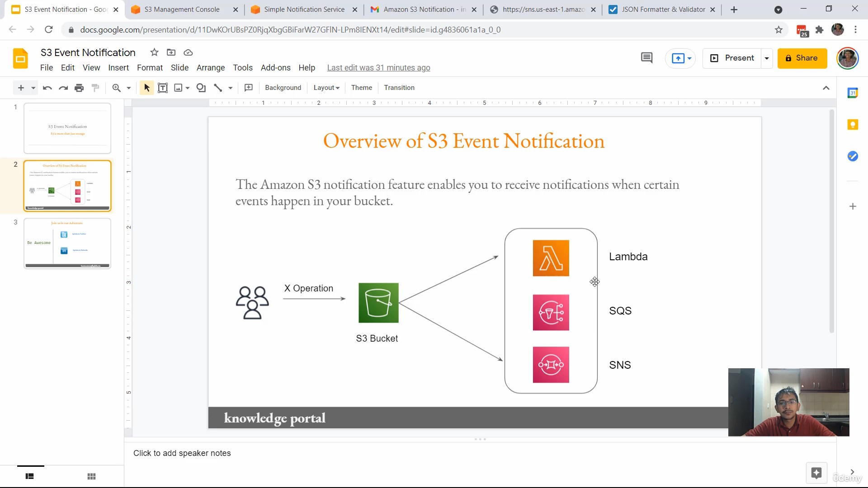Select the line tool
Viewport: 868px width, 488px height.
[218, 88]
